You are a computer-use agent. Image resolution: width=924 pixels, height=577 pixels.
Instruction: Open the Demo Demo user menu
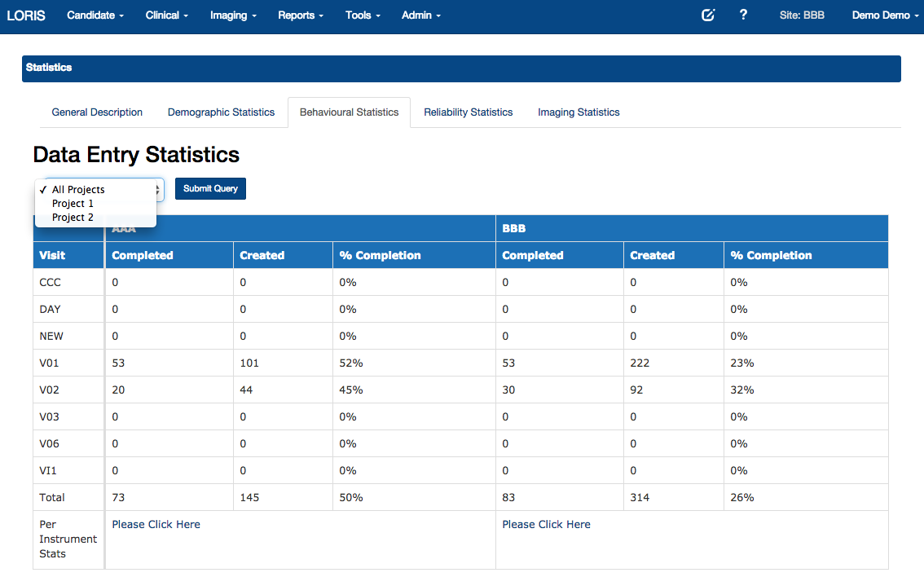[885, 15]
